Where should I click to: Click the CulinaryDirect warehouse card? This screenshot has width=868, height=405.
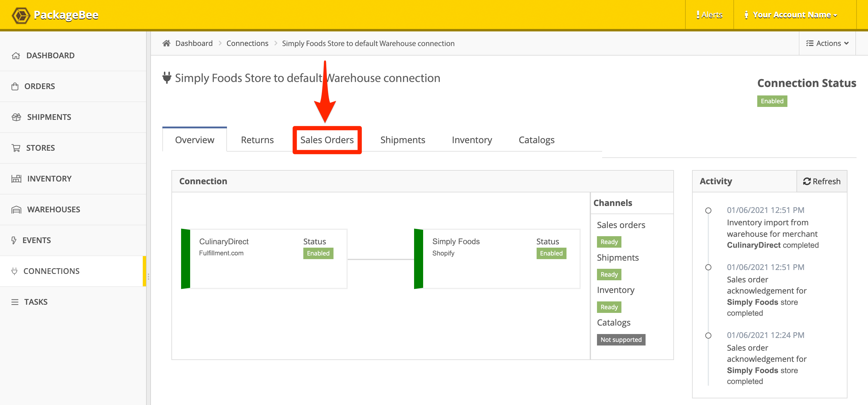pyautogui.click(x=264, y=259)
